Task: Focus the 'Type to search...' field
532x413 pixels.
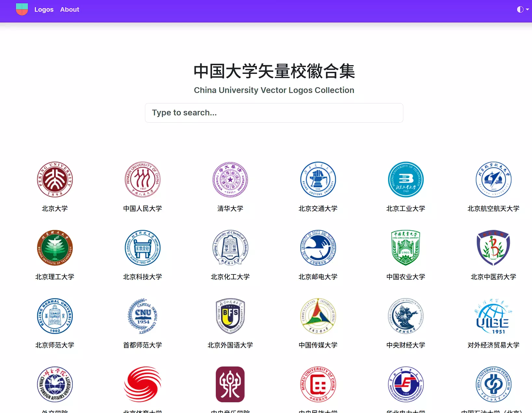Action: click(x=274, y=113)
